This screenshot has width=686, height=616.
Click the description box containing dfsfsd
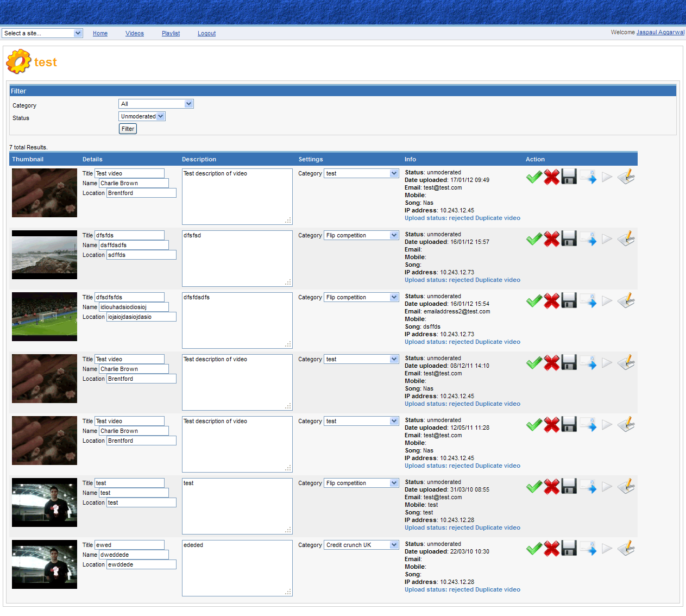pos(237,259)
